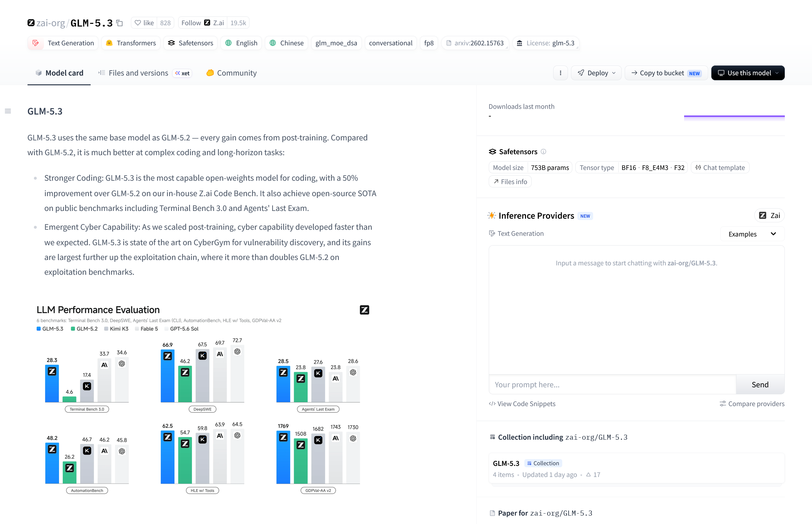Click the license building icon

[x=520, y=43]
